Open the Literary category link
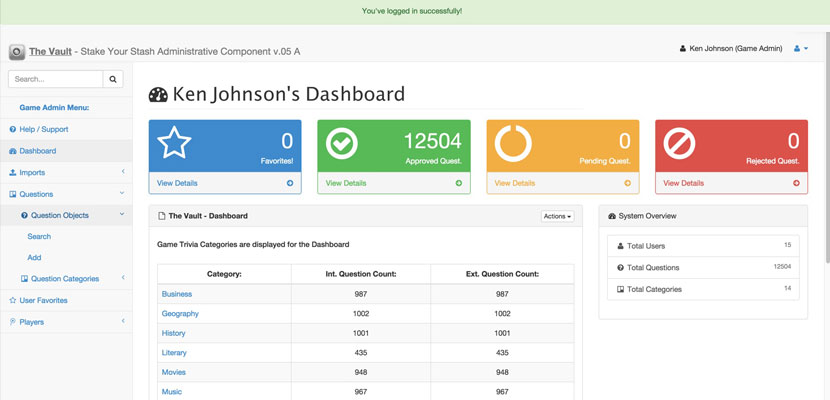The width and height of the screenshot is (830, 400). pos(174,352)
